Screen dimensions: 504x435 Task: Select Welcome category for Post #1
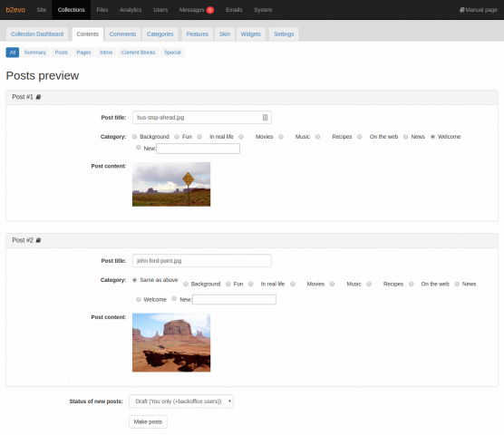[x=432, y=137]
